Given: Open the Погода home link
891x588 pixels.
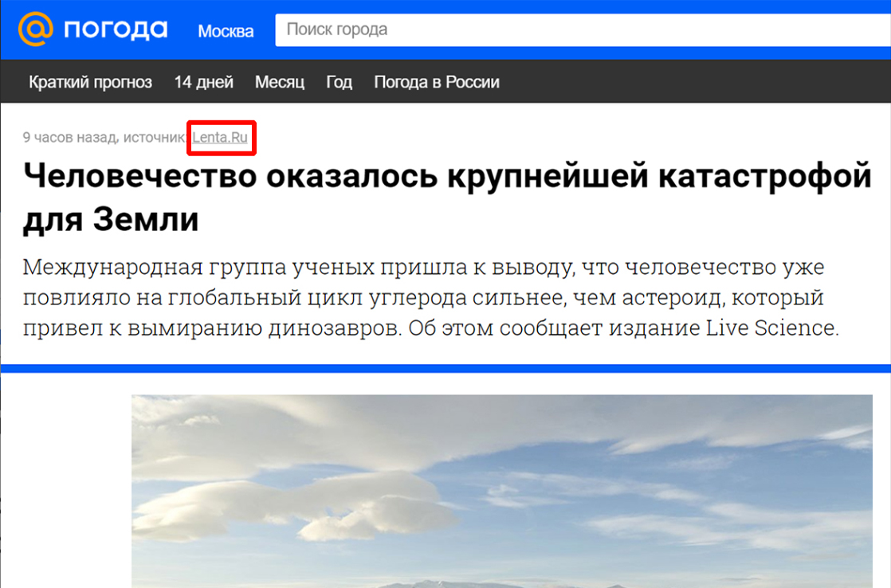Looking at the screenshot, I should (116, 29).
